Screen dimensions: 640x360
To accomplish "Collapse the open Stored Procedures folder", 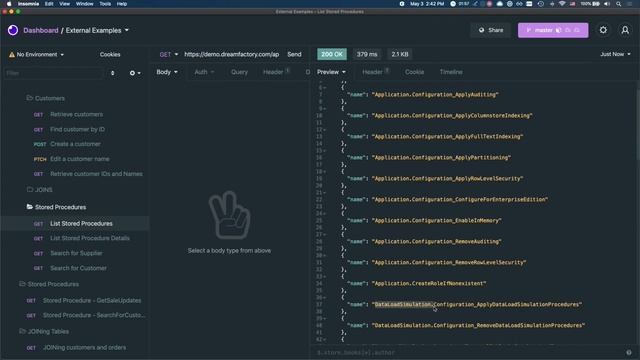I will (x=56, y=207).
